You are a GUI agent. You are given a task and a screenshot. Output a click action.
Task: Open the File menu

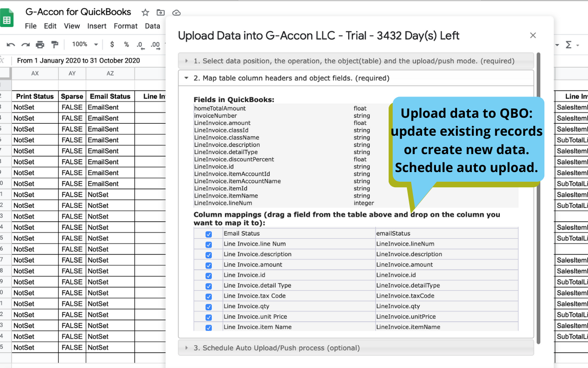(31, 26)
